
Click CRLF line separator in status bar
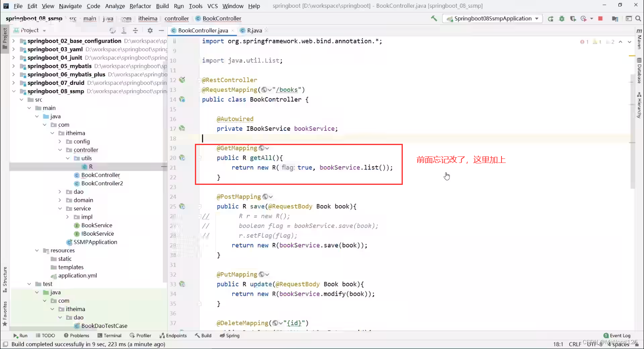[575, 344]
